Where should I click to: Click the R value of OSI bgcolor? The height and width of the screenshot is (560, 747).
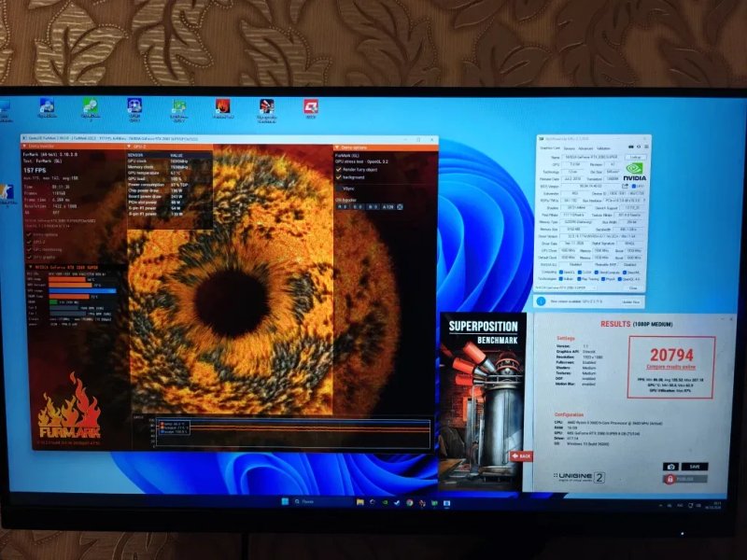point(343,206)
